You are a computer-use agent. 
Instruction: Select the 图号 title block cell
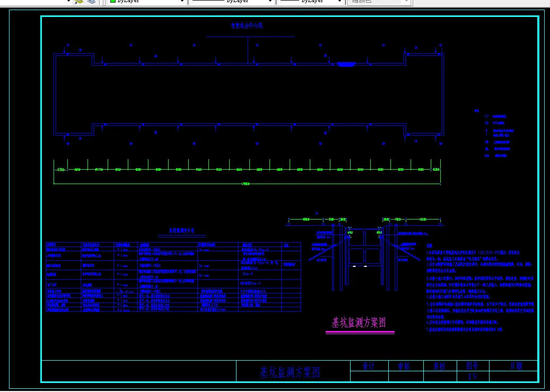(472, 366)
